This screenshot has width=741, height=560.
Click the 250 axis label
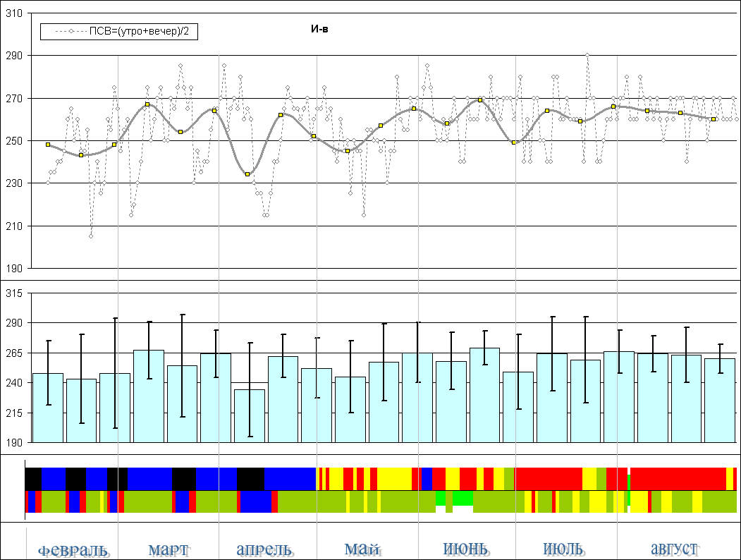pos(14,141)
